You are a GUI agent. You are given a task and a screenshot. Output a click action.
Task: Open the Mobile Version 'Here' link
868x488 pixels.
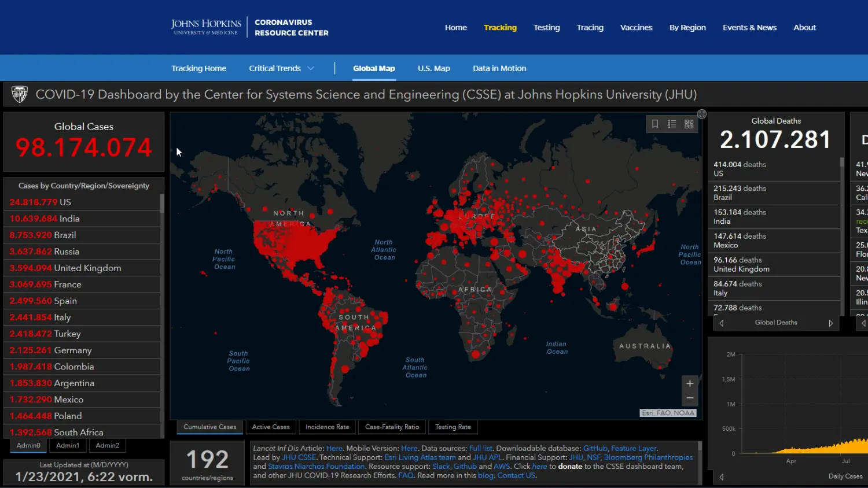click(409, 449)
